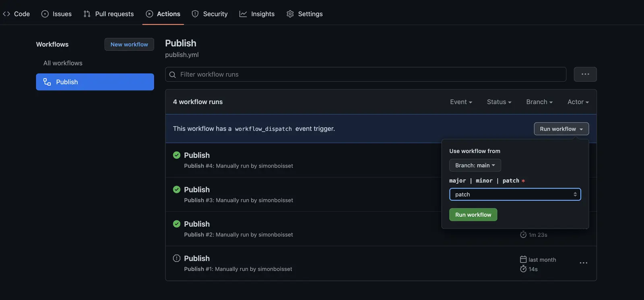This screenshot has height=300, width=644.
Task: Click success check icon for Publish #2
Action: click(x=177, y=223)
